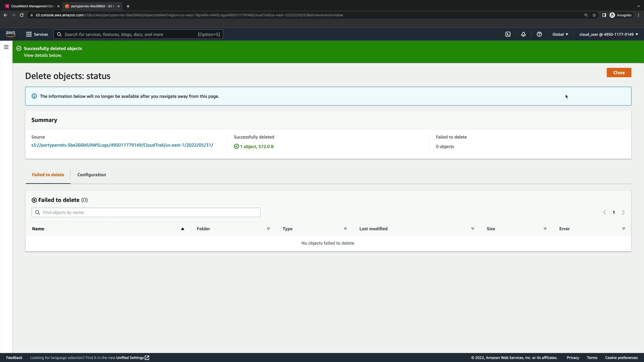Viewport: 644px width, 362px height.
Task: Sort by Folder column arrow
Action: point(268,229)
